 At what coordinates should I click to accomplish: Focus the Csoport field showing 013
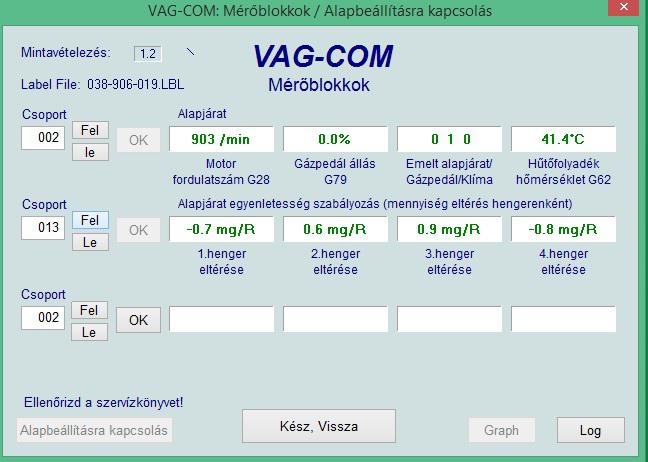point(43,228)
